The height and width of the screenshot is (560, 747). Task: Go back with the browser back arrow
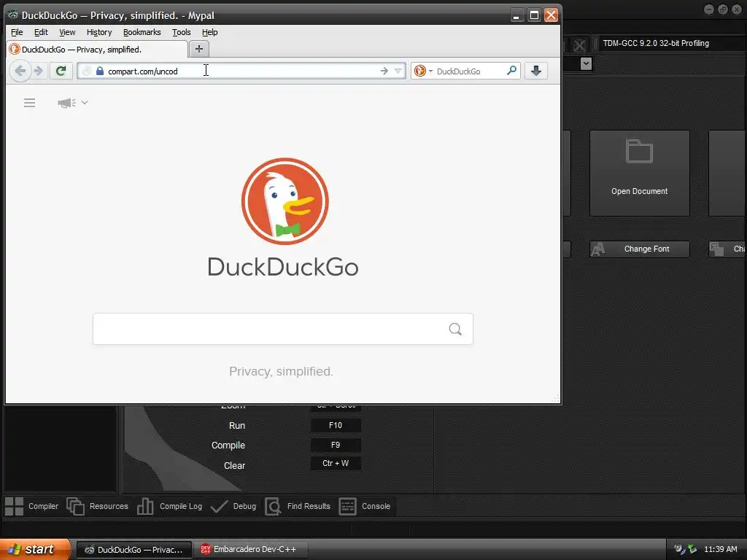tap(20, 71)
